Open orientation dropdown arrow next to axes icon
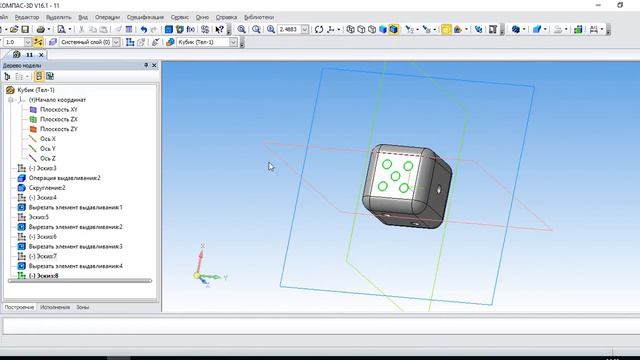 tap(339, 29)
